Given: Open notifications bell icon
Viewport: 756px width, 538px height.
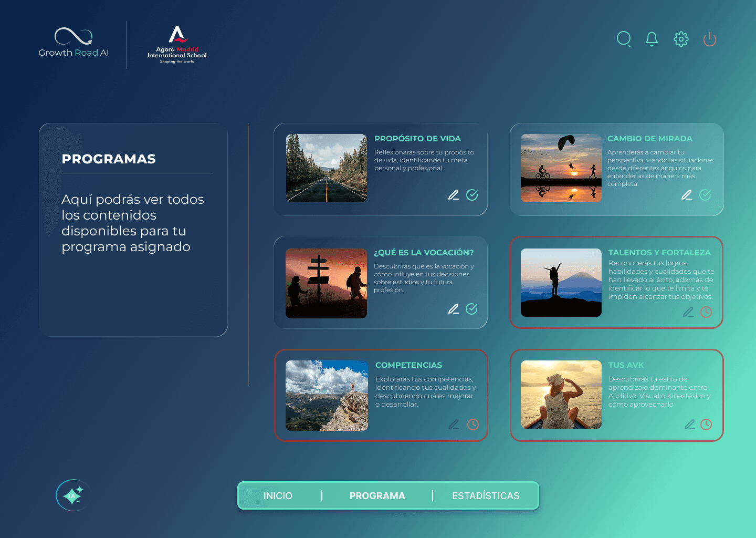Looking at the screenshot, I should tap(652, 39).
